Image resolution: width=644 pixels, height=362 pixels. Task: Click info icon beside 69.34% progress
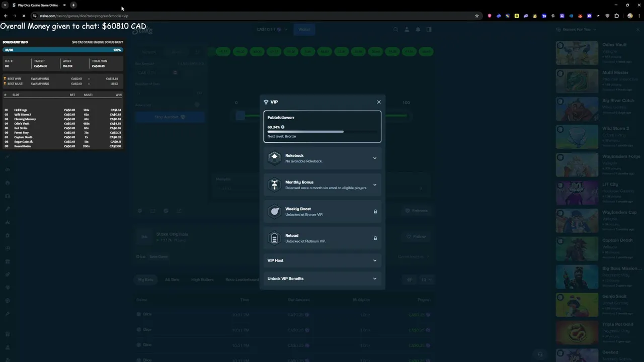(283, 127)
